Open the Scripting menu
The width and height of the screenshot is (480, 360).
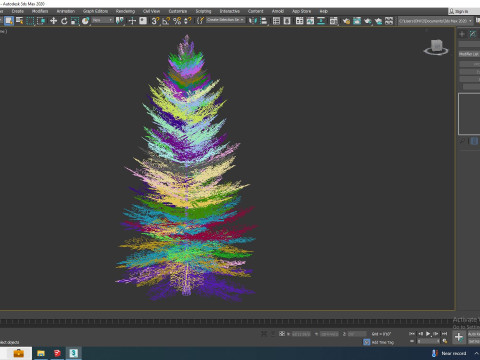coord(203,11)
